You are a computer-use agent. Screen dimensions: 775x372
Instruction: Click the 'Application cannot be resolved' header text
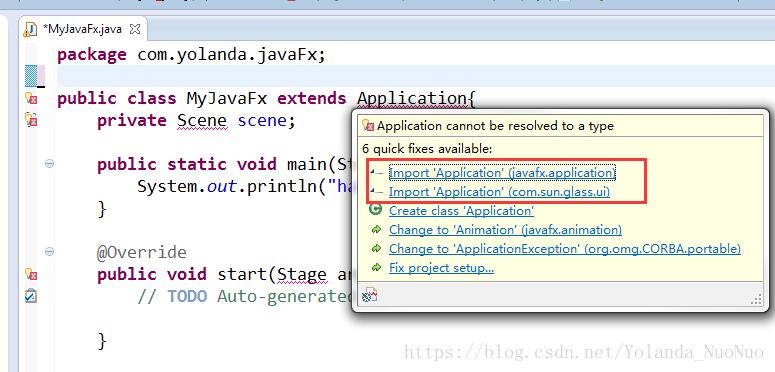495,126
